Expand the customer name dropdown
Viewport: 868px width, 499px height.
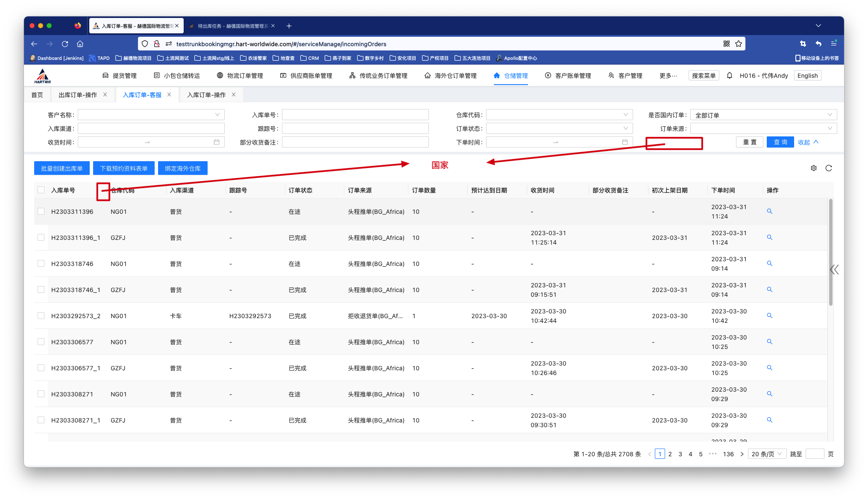tap(151, 115)
